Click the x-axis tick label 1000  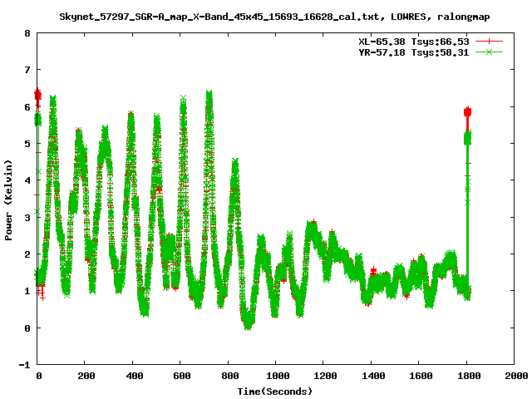pyautogui.click(x=278, y=376)
